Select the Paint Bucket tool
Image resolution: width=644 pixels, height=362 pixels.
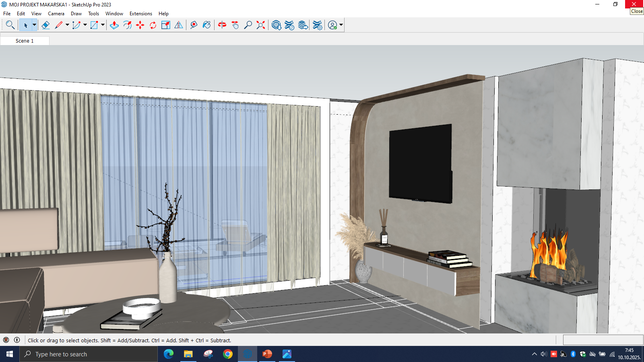click(x=206, y=25)
